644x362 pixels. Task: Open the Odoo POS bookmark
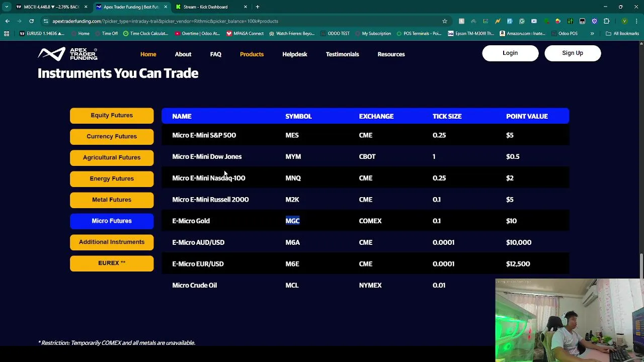pyautogui.click(x=565, y=34)
